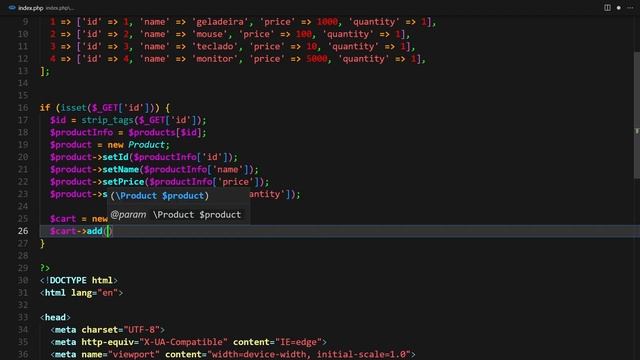Click the (\Product $product) signature hint
The height and width of the screenshot is (360, 640).
pyautogui.click(x=160, y=196)
